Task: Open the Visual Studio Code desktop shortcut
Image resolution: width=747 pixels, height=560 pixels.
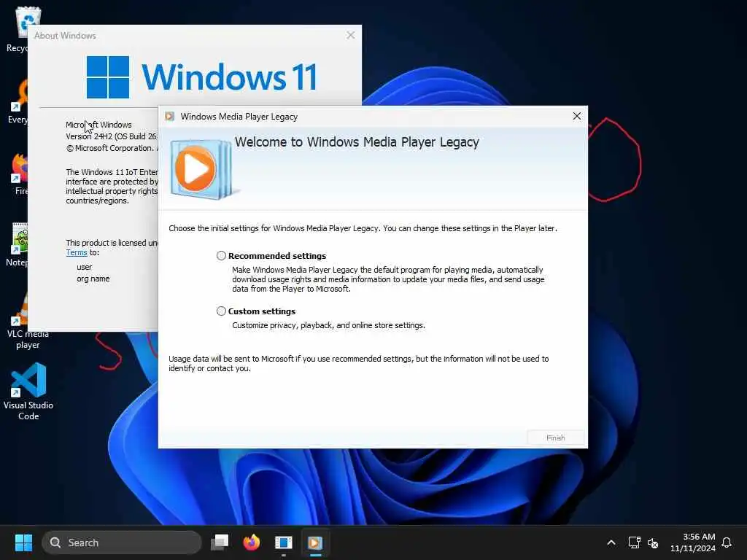Action: pyautogui.click(x=28, y=392)
